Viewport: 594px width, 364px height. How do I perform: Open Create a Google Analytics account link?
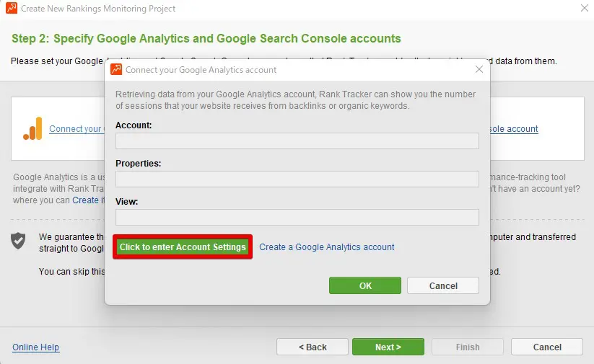point(327,247)
